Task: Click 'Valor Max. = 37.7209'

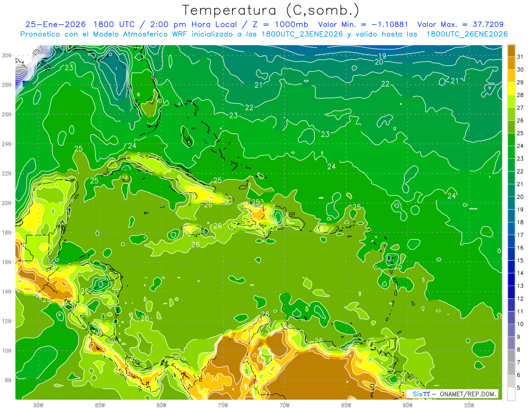Action: tap(461, 24)
